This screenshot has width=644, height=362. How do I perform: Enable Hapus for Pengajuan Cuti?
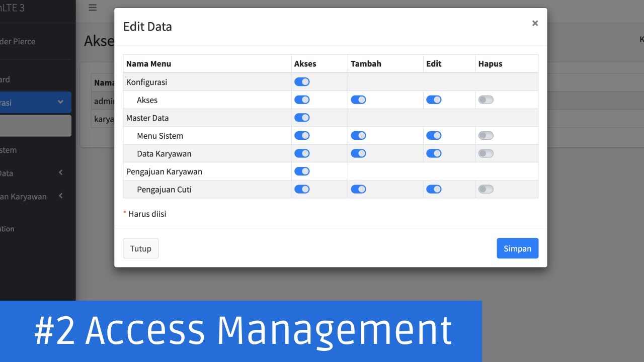(486, 190)
